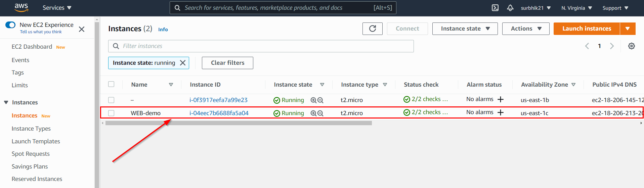This screenshot has width=644, height=188.
Task: Open the Actions dropdown
Action: coord(526,29)
